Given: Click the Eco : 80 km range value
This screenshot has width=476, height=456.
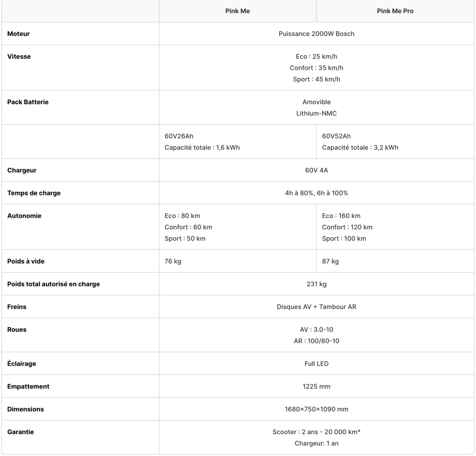Looking at the screenshot, I should [182, 215].
